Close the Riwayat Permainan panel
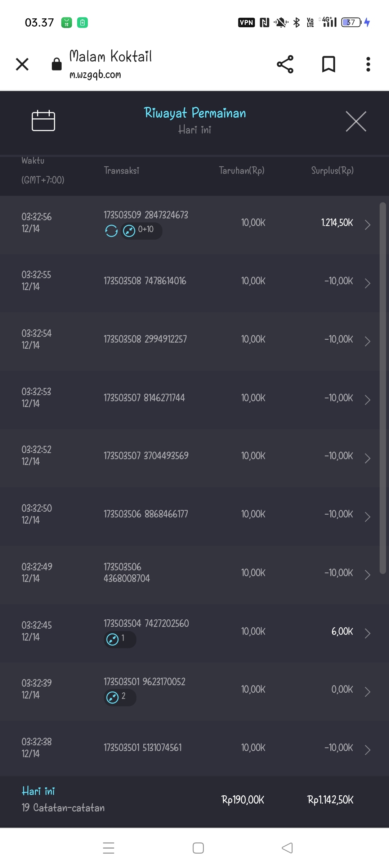Viewport: 389px width, 868px height. point(356,121)
